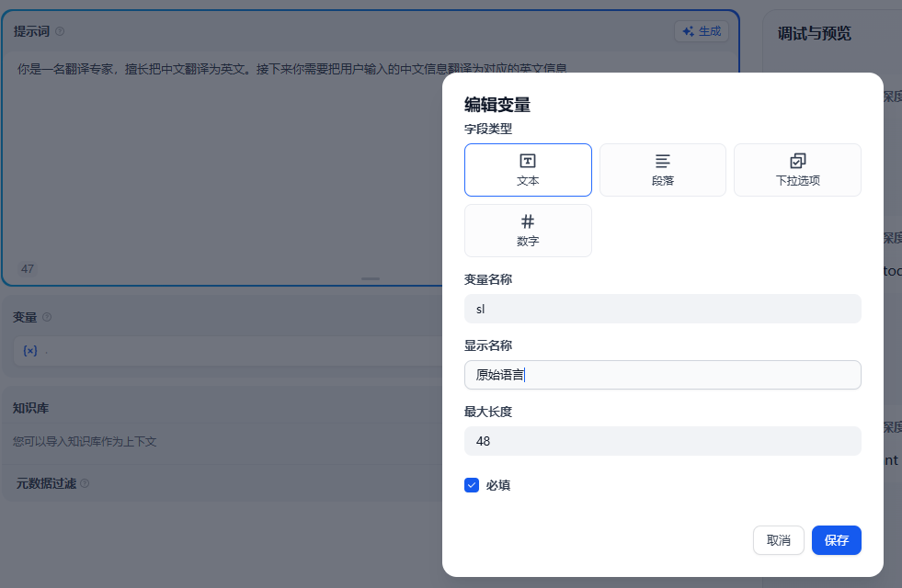Pick the 下拉选项 dropdown field type
The height and width of the screenshot is (588, 902).
797,170
